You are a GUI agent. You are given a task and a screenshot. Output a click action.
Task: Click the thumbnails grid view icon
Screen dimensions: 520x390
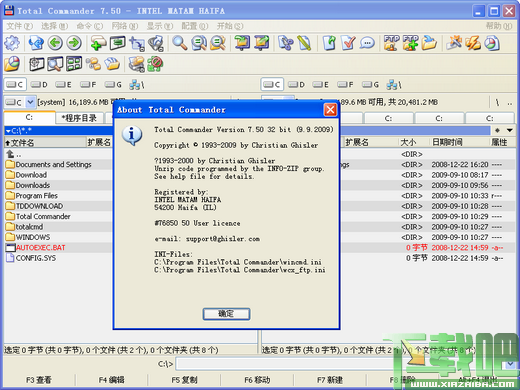74,64
